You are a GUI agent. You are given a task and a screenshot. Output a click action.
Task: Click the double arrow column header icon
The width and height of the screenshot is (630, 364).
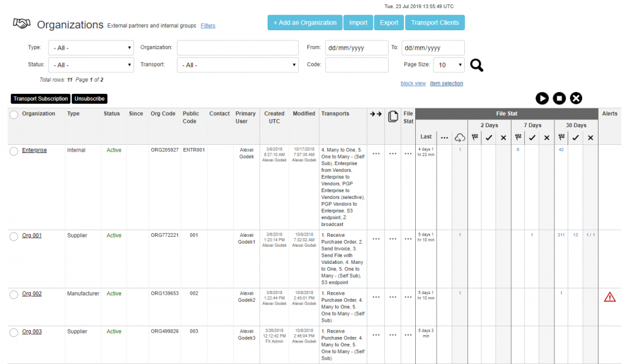pyautogui.click(x=376, y=114)
